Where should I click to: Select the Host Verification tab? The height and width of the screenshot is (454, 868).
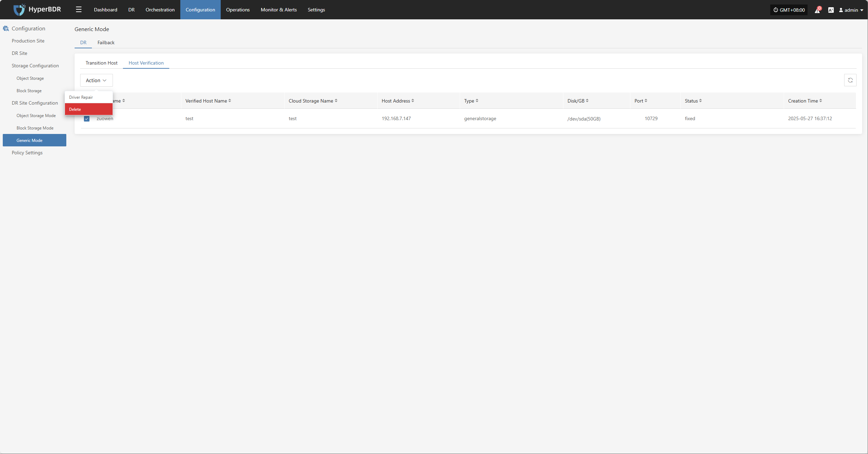pyautogui.click(x=146, y=63)
